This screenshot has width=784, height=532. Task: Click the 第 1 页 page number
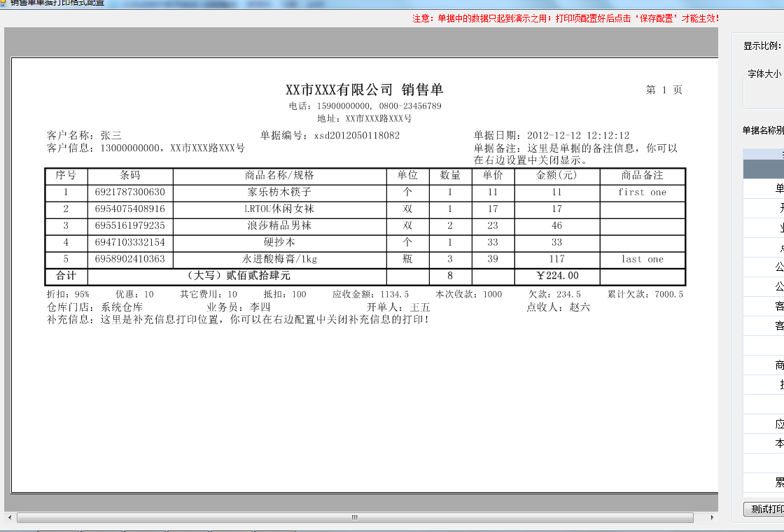tap(664, 90)
